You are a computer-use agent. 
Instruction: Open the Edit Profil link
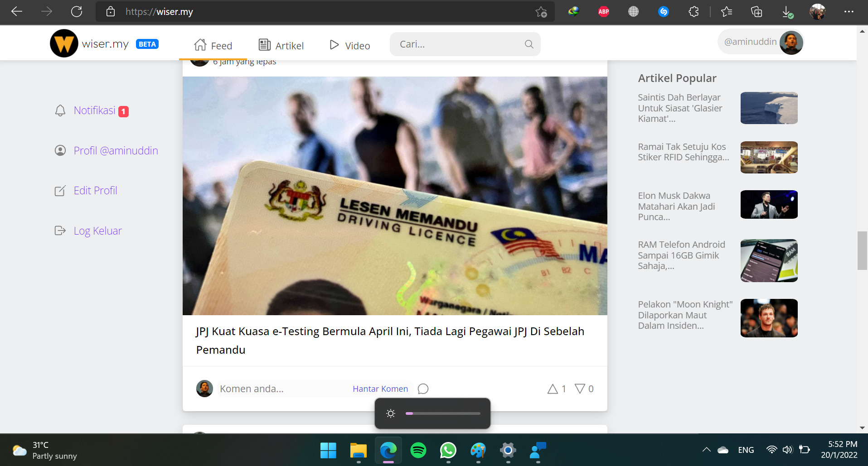[95, 191]
